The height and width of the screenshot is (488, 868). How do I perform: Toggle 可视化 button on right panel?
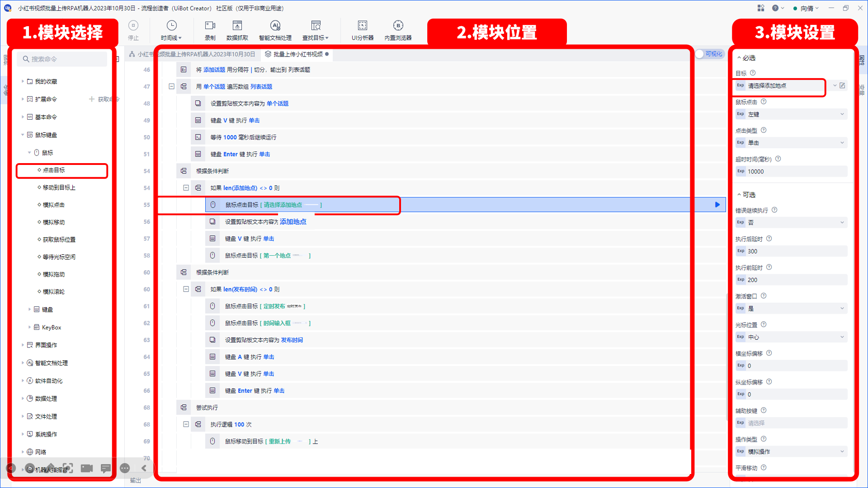pyautogui.click(x=710, y=54)
